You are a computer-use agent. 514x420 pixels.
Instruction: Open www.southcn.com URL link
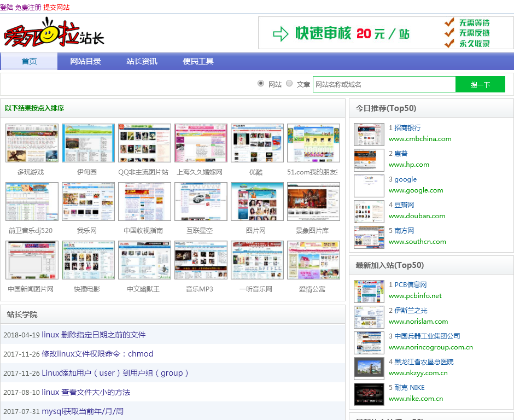(417, 241)
